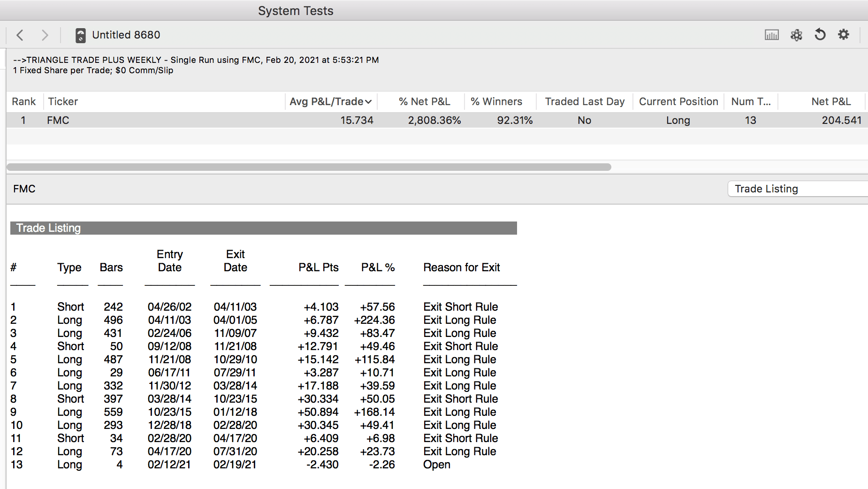This screenshot has height=489, width=868.
Task: Click the horizontal scrollbar under results table
Action: click(x=309, y=167)
